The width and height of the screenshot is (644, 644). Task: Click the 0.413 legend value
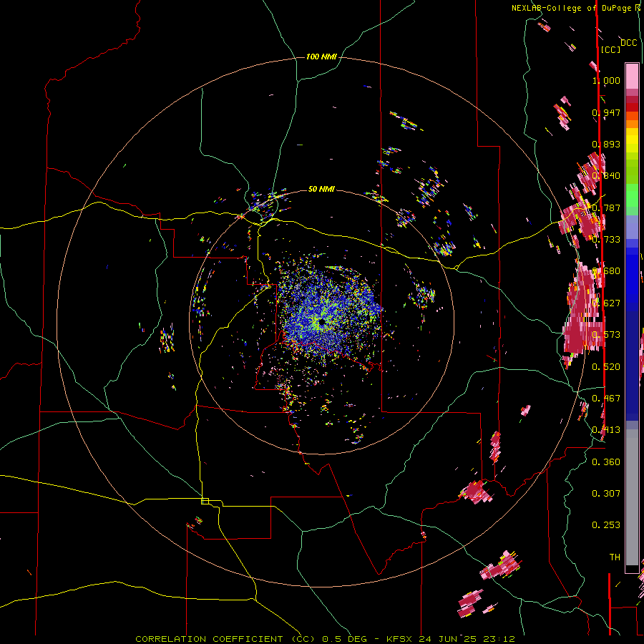pos(606,430)
